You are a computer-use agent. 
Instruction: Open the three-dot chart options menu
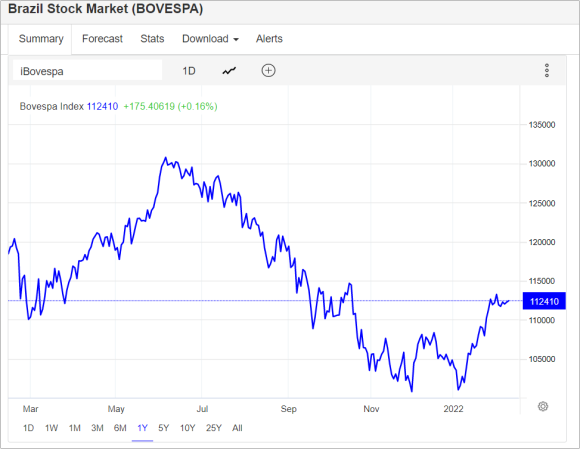546,71
